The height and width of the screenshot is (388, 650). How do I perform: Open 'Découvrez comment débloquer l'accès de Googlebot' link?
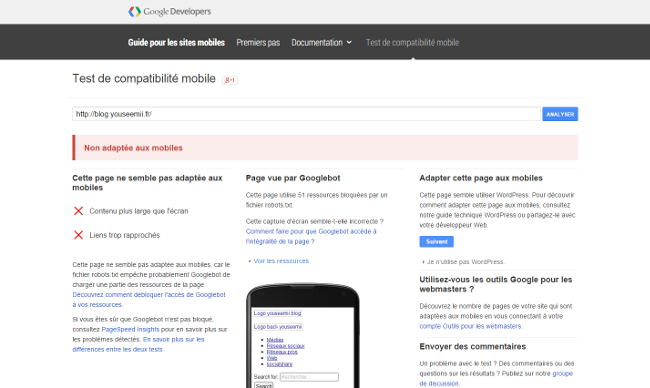[x=149, y=299]
